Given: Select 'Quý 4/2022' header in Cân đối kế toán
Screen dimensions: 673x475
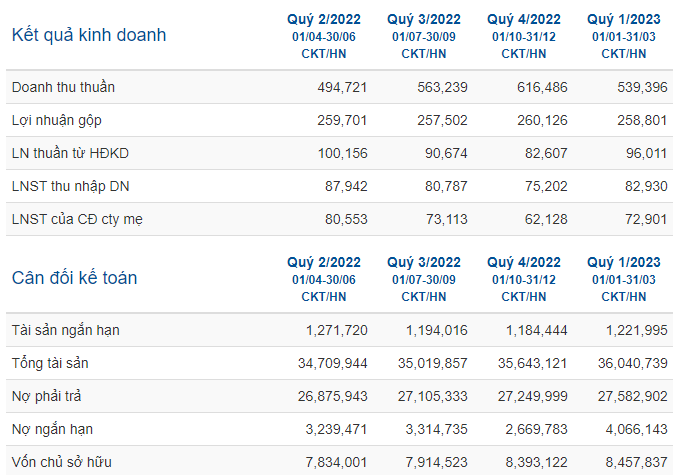Looking at the screenshot, I should (x=524, y=262).
